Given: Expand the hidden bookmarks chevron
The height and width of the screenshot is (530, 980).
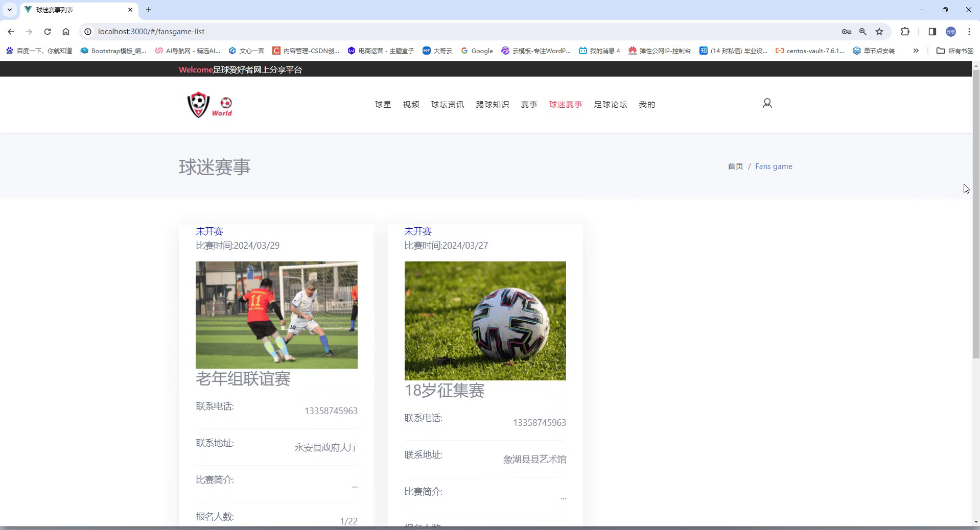Looking at the screenshot, I should [x=916, y=51].
